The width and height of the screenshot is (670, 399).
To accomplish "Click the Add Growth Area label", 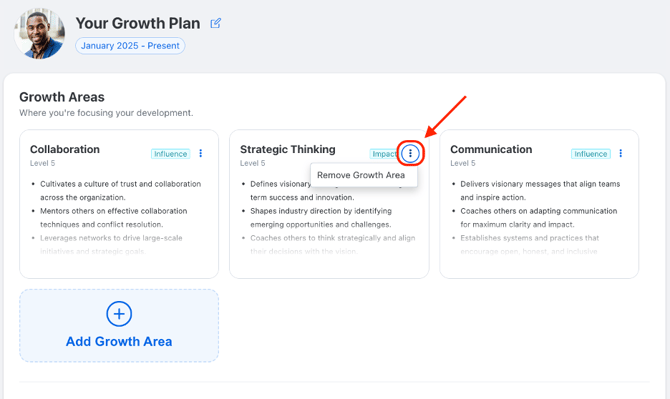I will pos(119,341).
